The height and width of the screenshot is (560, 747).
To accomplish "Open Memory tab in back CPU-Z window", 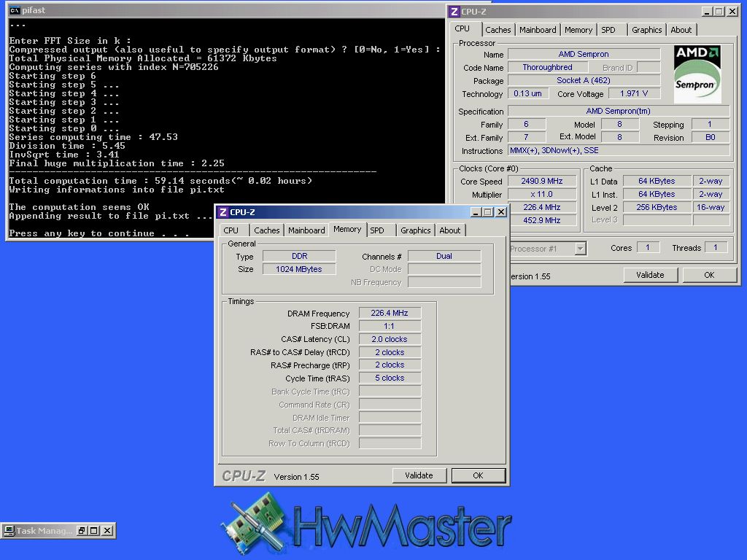I will click(x=578, y=30).
